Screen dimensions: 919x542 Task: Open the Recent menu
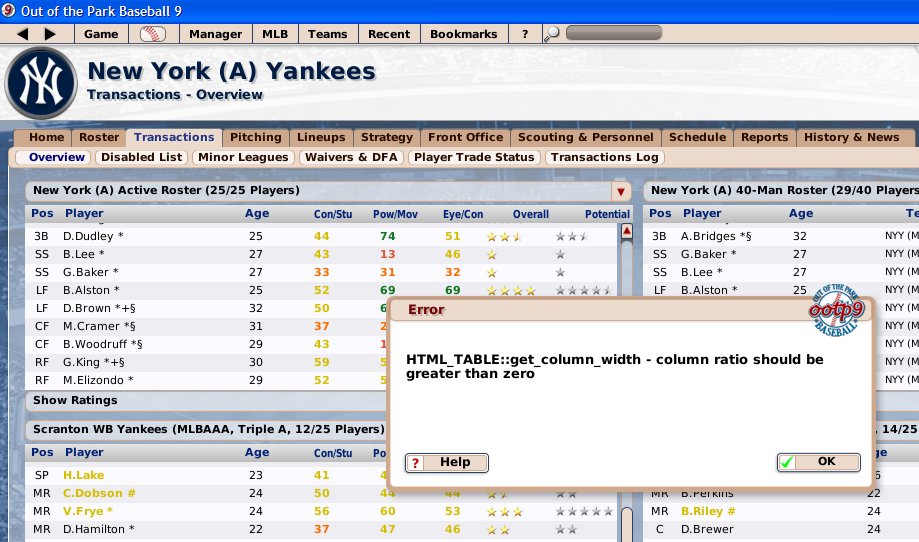389,34
